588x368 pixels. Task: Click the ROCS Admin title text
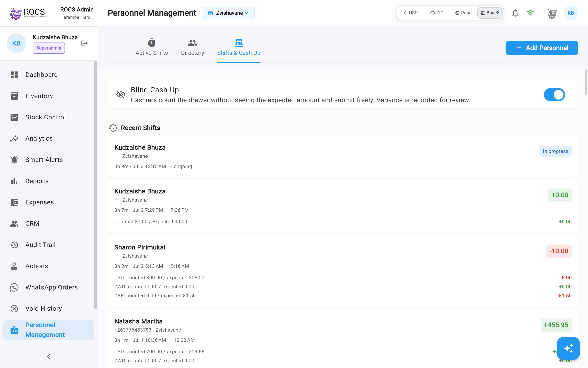pos(77,9)
